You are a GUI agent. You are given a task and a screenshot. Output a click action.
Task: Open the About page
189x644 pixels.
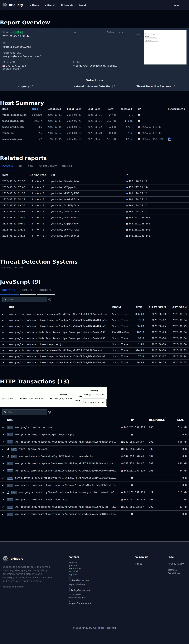tap(83, 5)
